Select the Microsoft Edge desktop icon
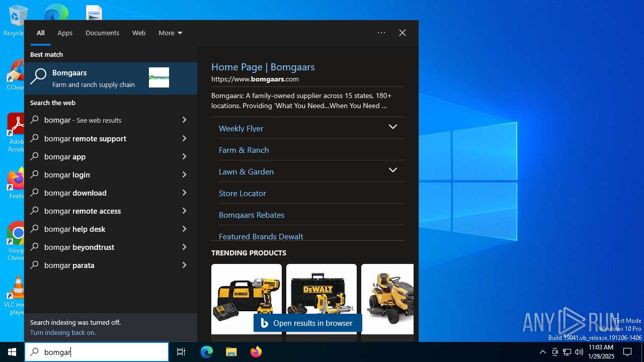The image size is (644, 362). (56, 13)
